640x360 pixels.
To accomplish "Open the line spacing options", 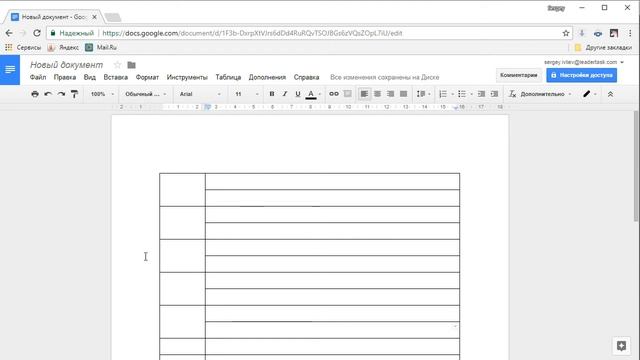I will pyautogui.click(x=423, y=94).
